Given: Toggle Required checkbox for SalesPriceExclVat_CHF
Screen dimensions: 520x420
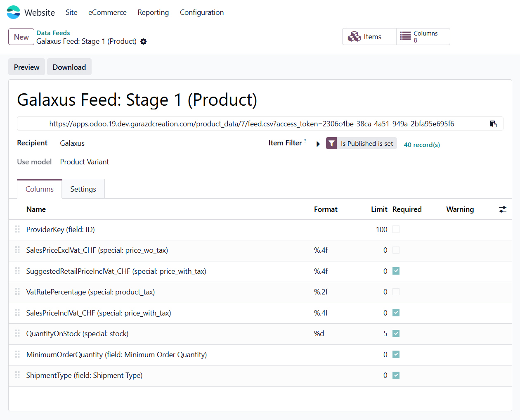Looking at the screenshot, I should tap(396, 250).
